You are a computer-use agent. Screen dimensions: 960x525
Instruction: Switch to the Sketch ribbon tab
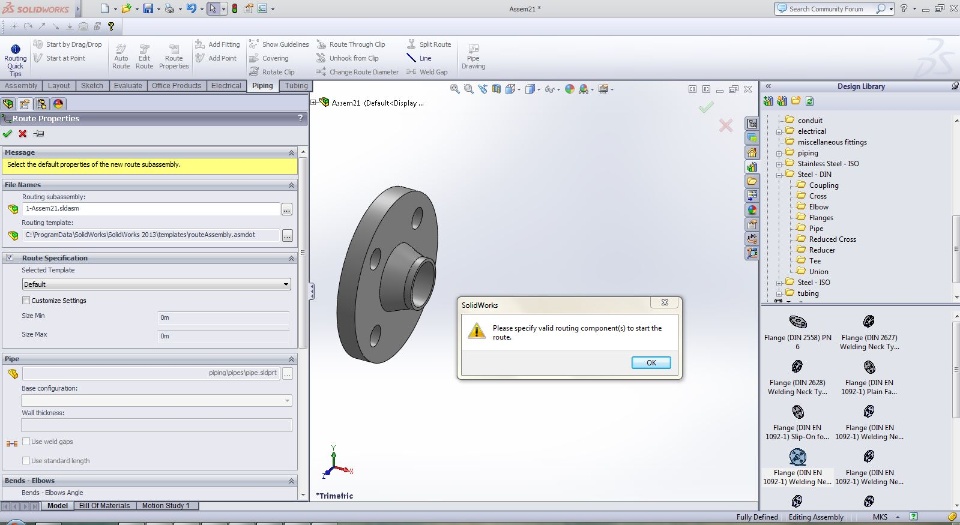(92, 86)
